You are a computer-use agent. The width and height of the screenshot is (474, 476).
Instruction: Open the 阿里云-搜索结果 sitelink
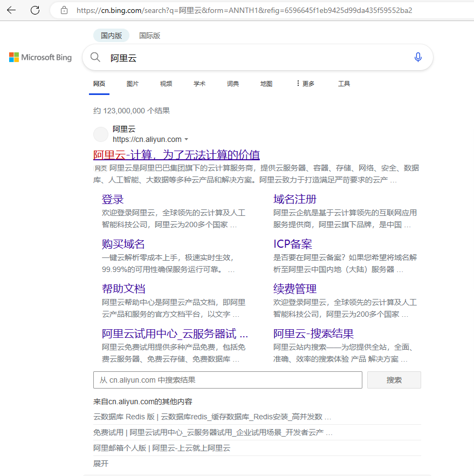coord(313,334)
